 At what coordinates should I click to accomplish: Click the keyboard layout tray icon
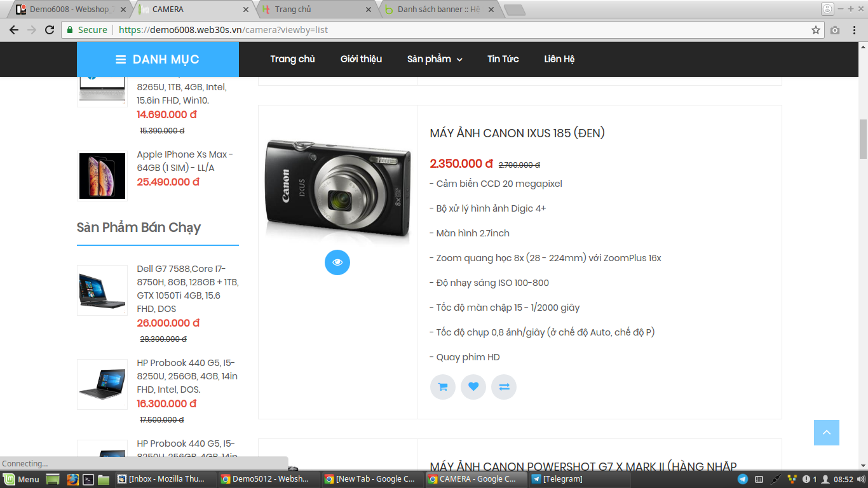click(x=759, y=479)
